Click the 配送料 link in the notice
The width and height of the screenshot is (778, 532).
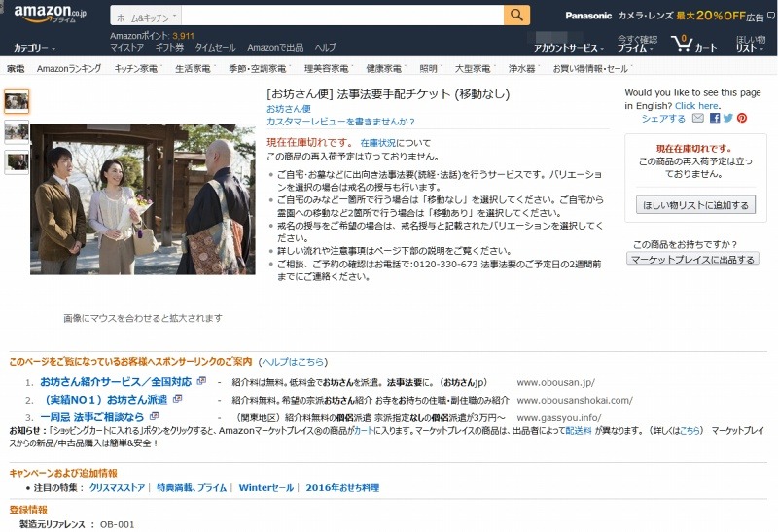[579, 430]
